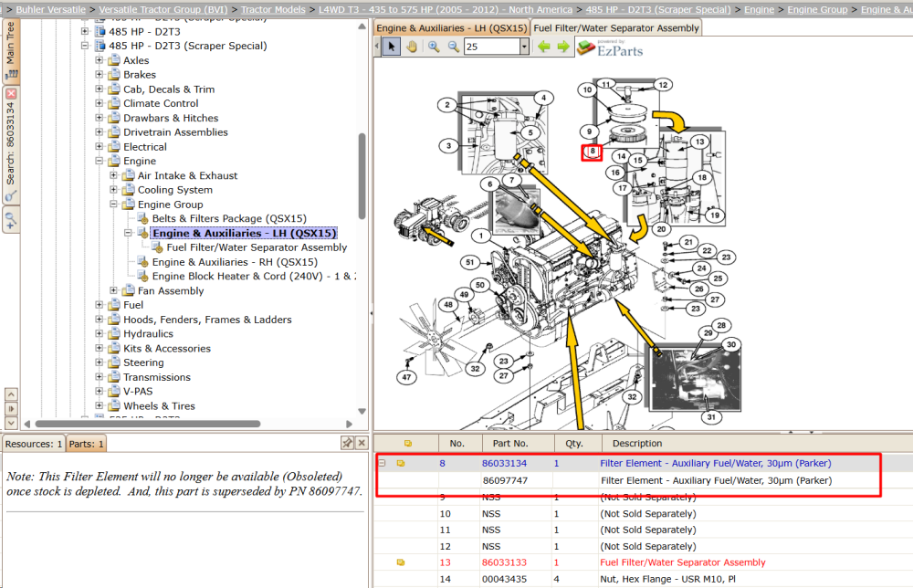The image size is (913, 588).
Task: Select the Fan Assembly folder
Action: (171, 290)
